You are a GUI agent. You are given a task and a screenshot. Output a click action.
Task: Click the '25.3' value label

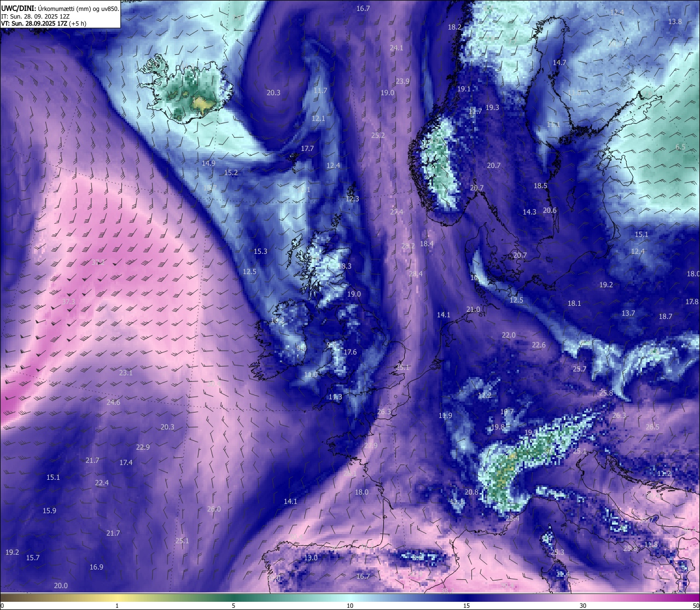click(x=557, y=552)
